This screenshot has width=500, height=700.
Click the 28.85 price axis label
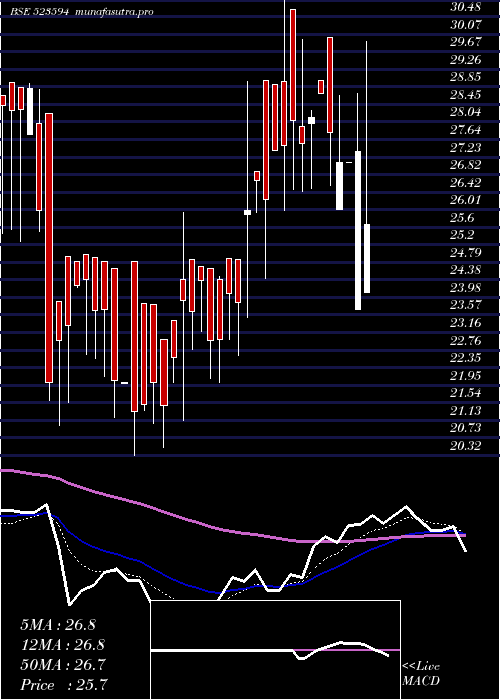click(x=465, y=77)
